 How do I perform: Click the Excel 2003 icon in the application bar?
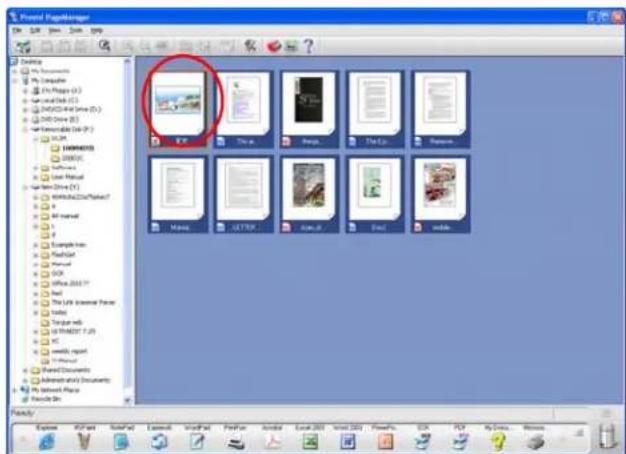[x=310, y=442]
